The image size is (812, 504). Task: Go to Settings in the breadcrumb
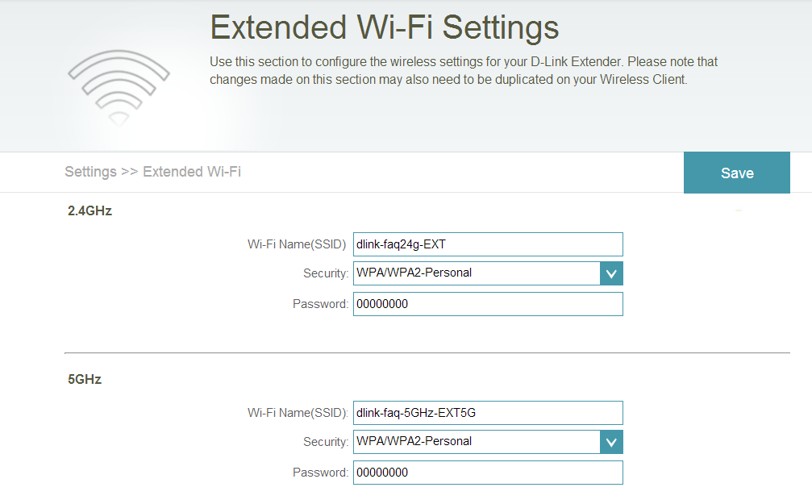pyautogui.click(x=90, y=172)
